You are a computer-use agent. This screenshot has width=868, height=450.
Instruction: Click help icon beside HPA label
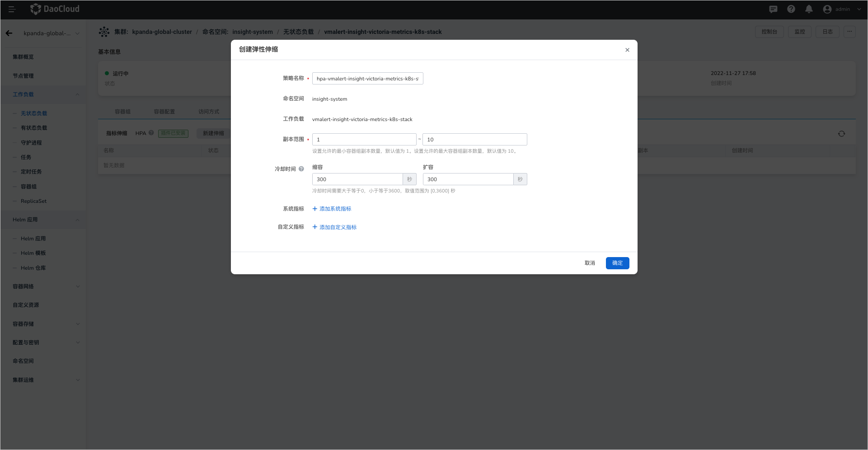coord(151,133)
